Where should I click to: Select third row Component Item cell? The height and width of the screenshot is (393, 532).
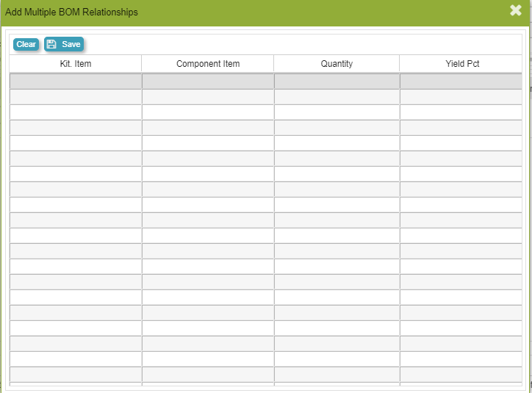click(208, 112)
